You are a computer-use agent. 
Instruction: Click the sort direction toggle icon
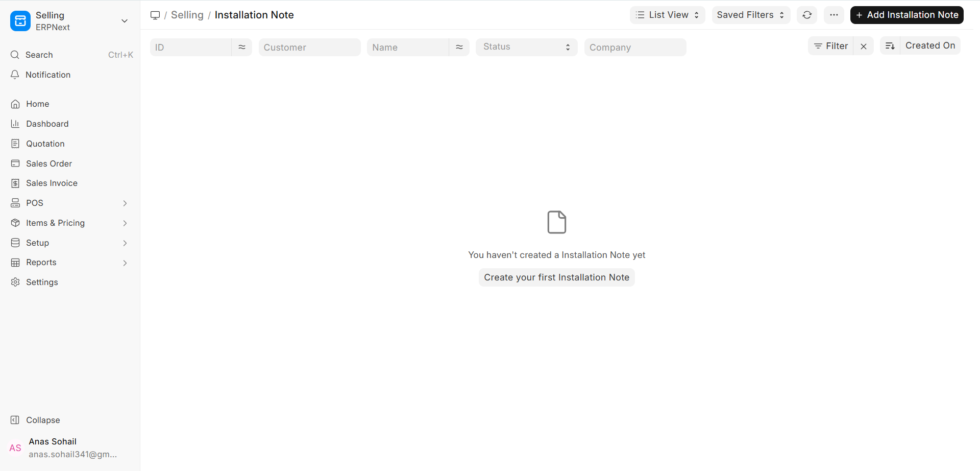890,46
